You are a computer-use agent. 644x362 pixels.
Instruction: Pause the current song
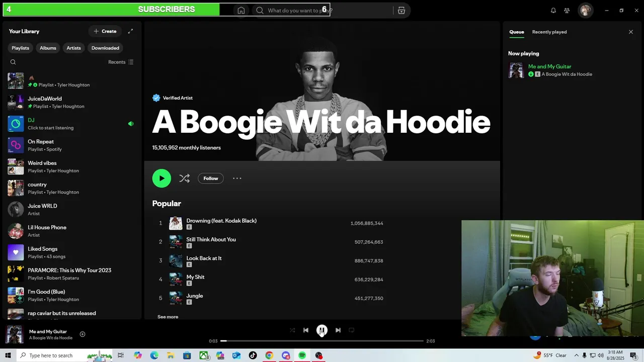[x=321, y=330]
